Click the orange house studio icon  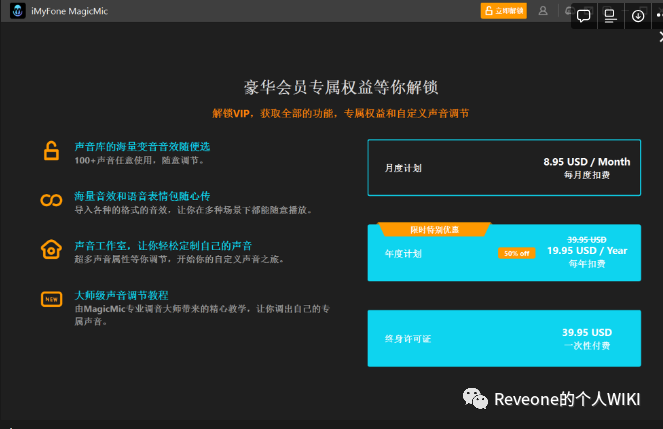point(51,249)
